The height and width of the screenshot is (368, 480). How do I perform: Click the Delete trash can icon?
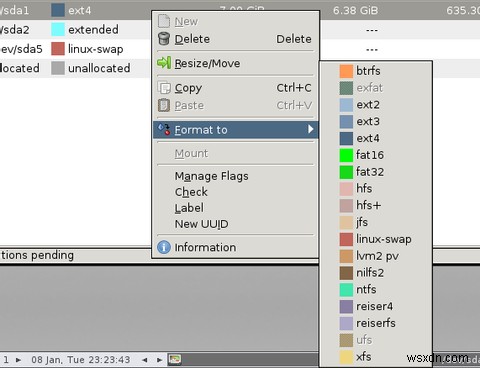tap(164, 39)
